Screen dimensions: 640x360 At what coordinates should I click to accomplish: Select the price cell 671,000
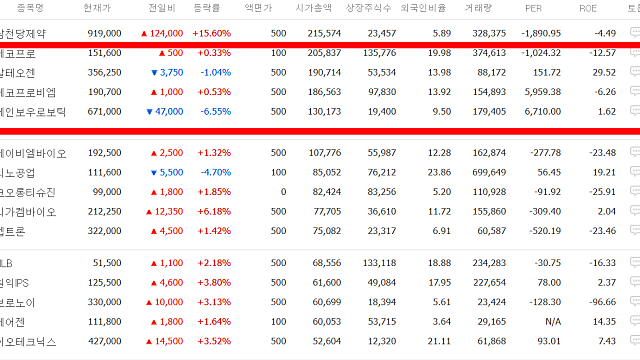pos(104,111)
